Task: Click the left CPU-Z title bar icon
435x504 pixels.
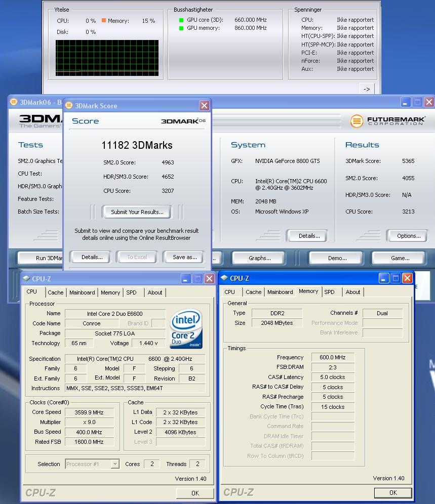Action: pos(26,278)
